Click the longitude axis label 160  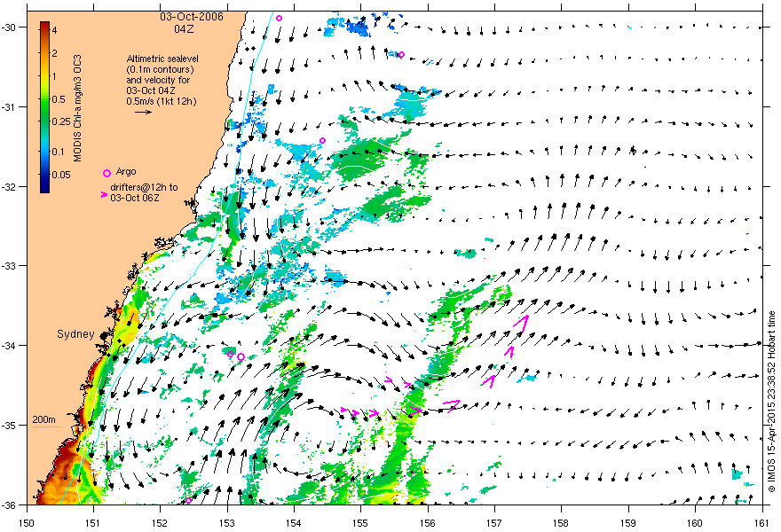[x=695, y=523]
